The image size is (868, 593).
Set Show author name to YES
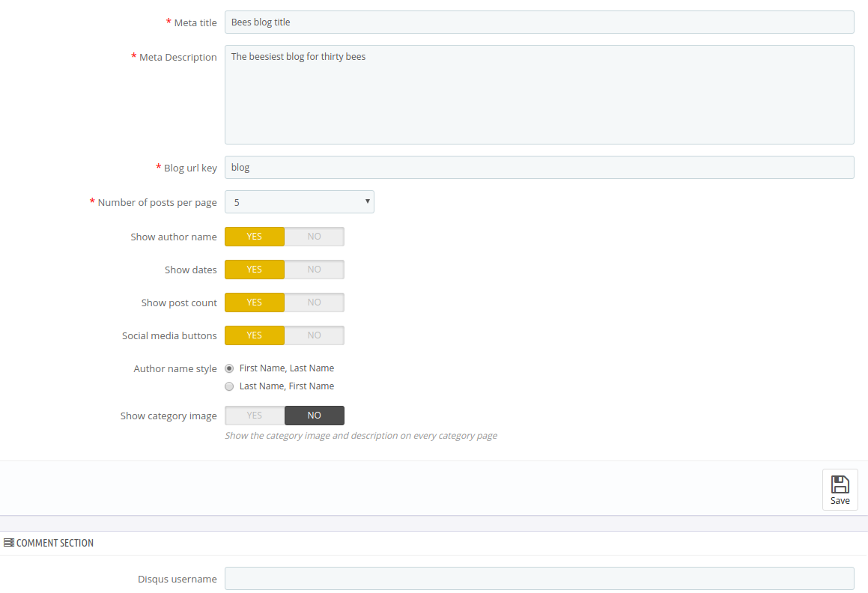(255, 237)
